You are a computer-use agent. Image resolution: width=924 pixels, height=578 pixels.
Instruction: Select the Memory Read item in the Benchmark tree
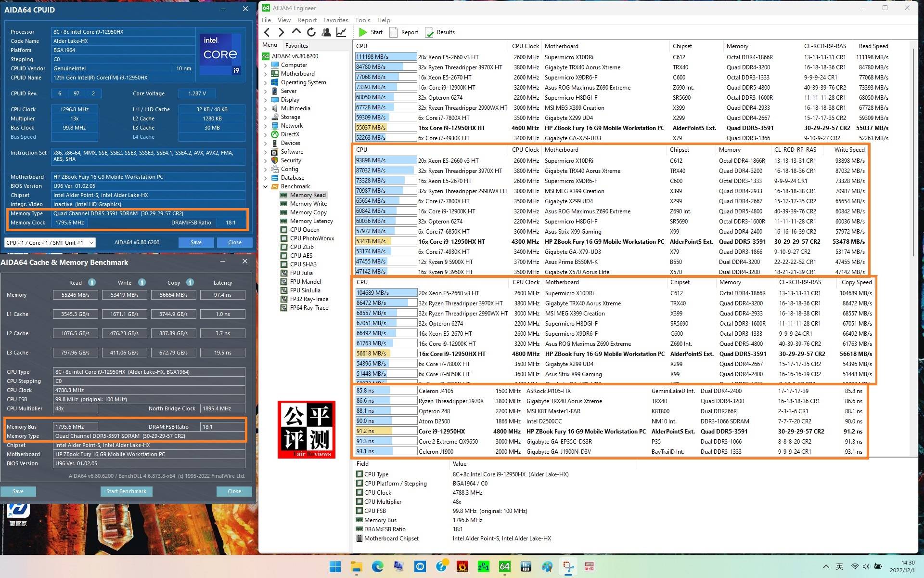coord(308,195)
